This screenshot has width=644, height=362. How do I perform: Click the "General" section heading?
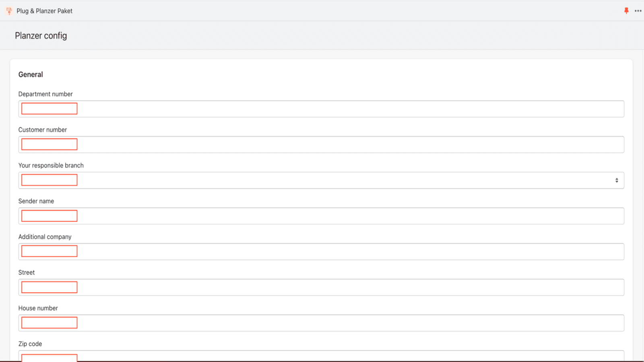tap(30, 74)
